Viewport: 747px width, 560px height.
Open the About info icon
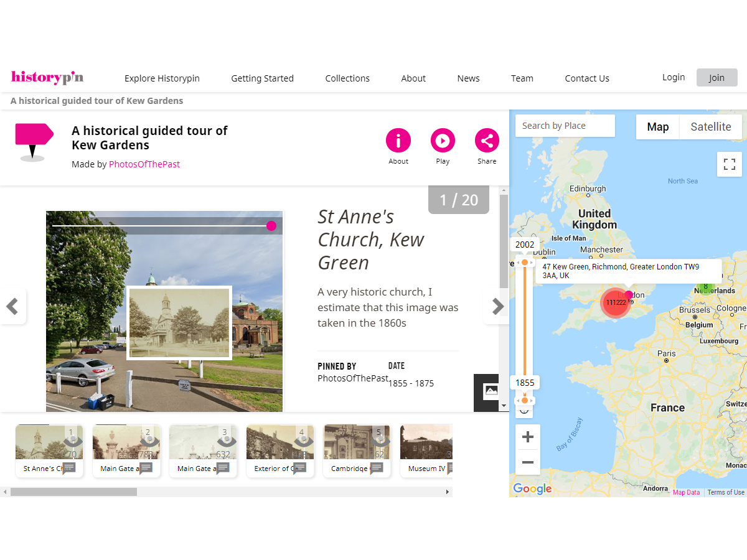(x=398, y=141)
